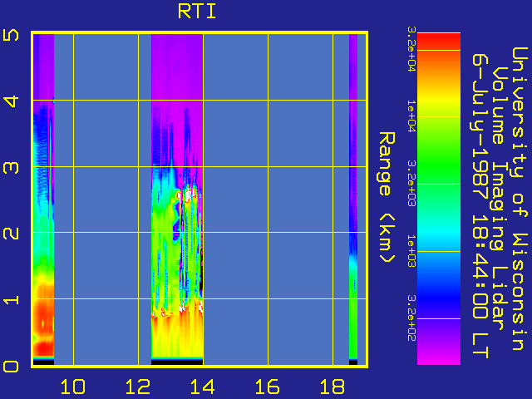Pick the 1e+04 color scale label
532x399 pixels.
point(411,116)
